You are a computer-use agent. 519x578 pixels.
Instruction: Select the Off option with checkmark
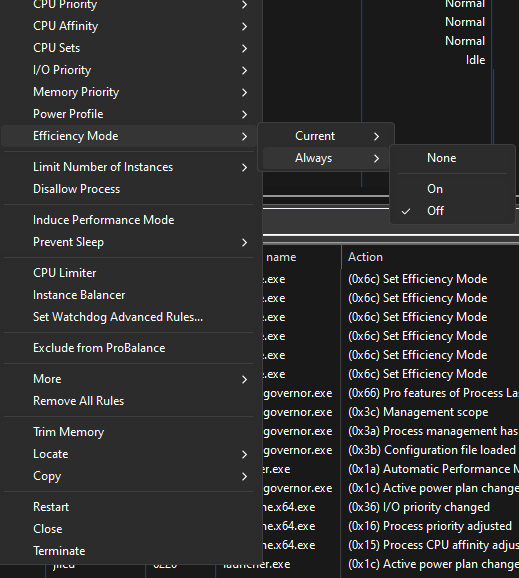[452, 211]
